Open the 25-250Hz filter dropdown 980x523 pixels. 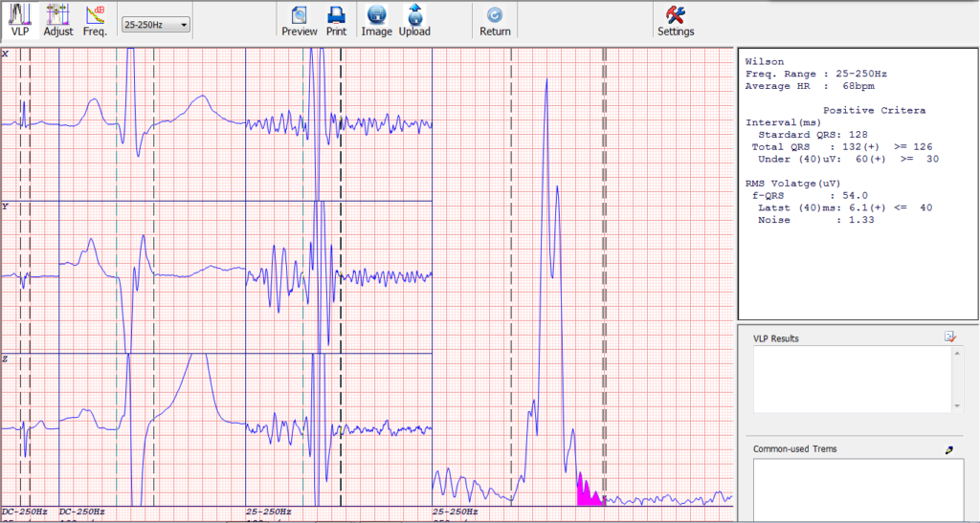(156, 25)
